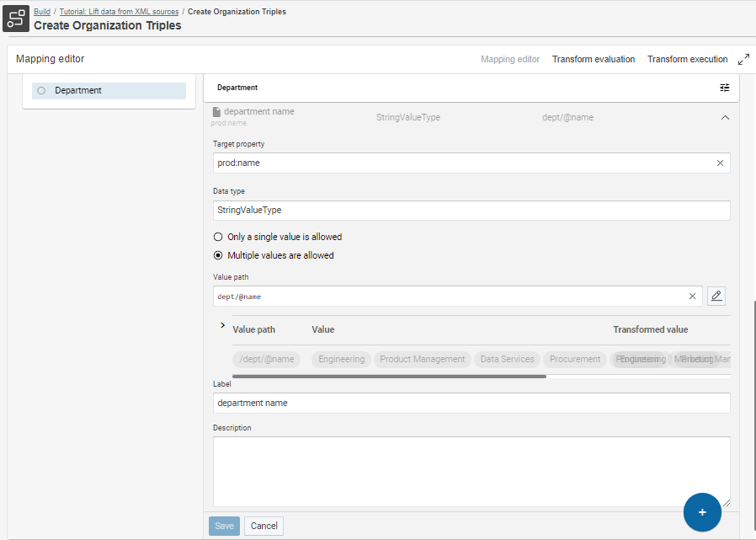Click the pencil icon beside Value path
Viewport: 756px width, 540px height.
click(x=716, y=296)
